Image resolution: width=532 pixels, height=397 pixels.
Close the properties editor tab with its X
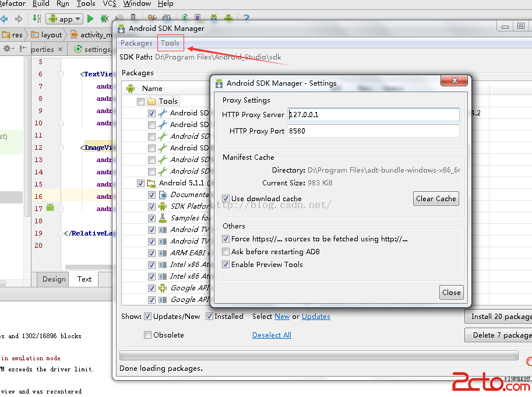coord(60,50)
